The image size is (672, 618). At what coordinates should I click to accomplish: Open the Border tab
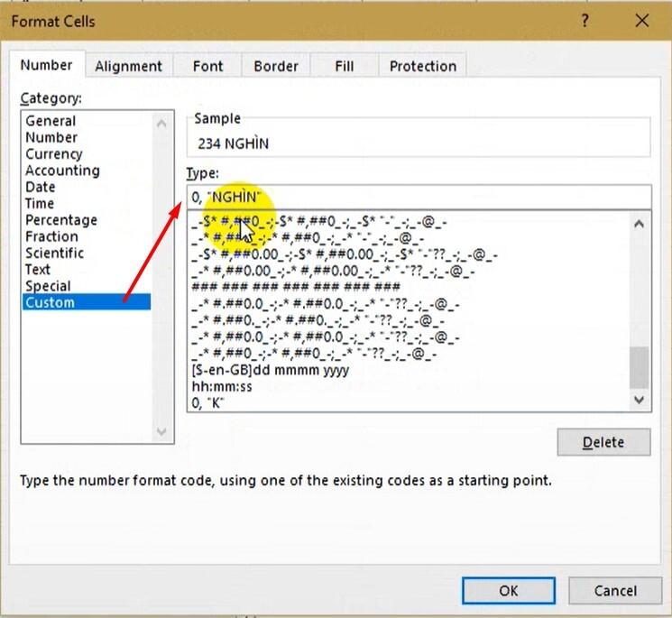(276, 66)
